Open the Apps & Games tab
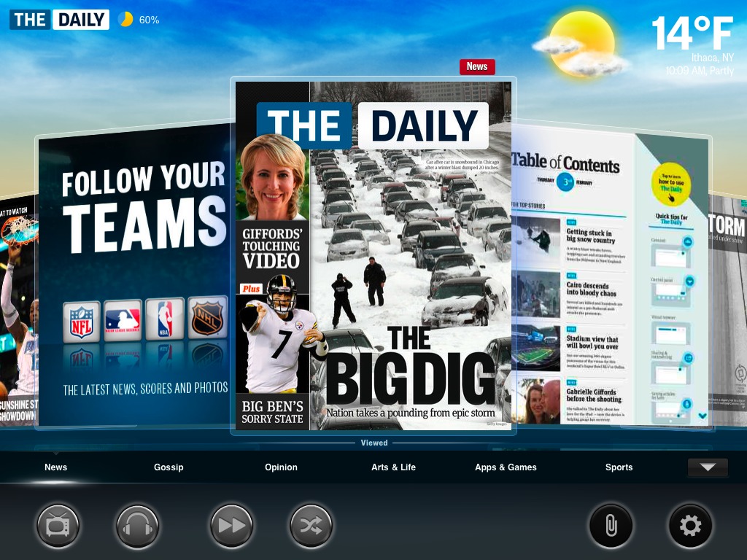 tap(506, 467)
